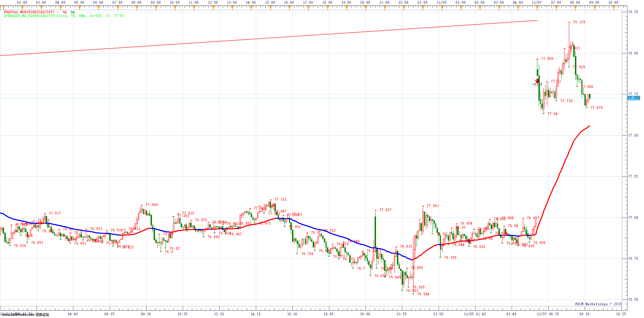
Task: Click the orange marker below 15:00
Action: (x=270, y=7)
